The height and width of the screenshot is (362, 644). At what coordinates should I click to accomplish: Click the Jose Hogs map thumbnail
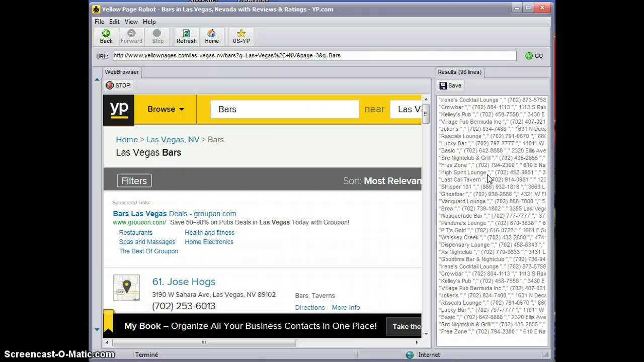click(x=126, y=288)
